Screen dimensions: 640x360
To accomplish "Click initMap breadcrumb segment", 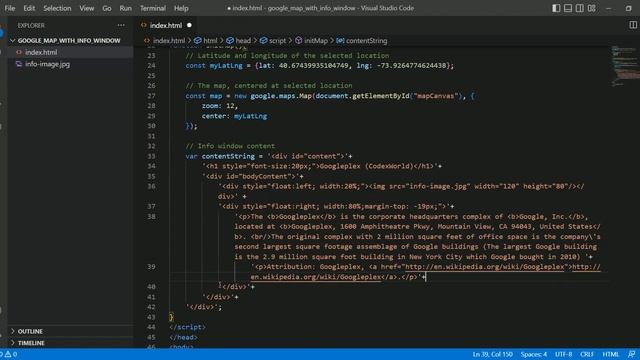I will point(316,40).
